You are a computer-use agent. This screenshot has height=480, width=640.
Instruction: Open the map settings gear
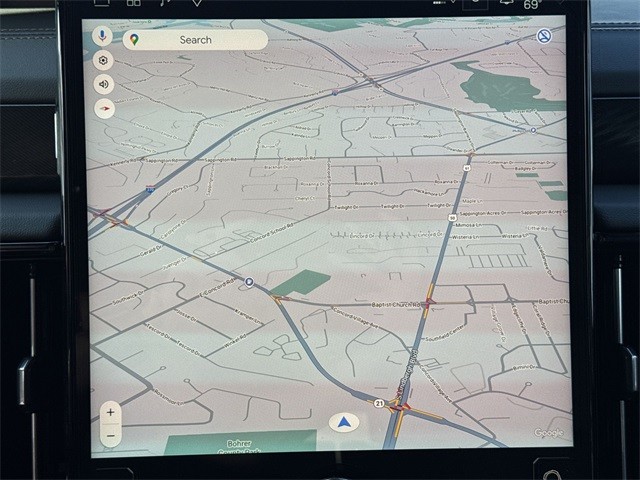point(103,60)
